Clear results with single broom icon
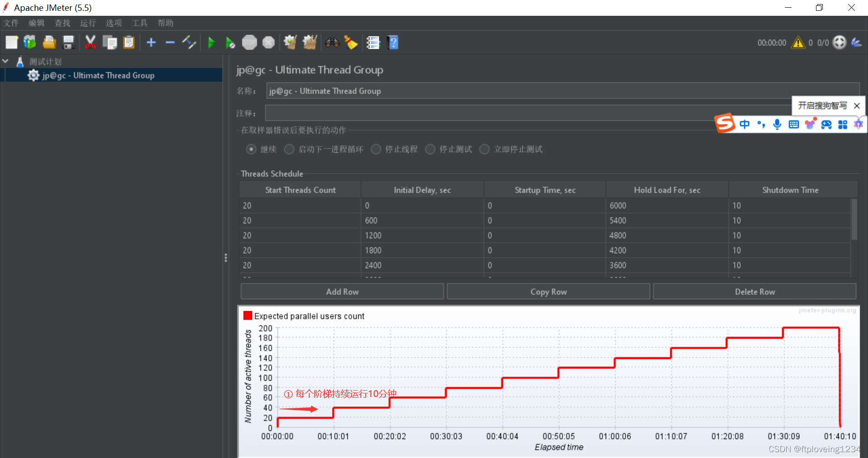 pyautogui.click(x=290, y=42)
